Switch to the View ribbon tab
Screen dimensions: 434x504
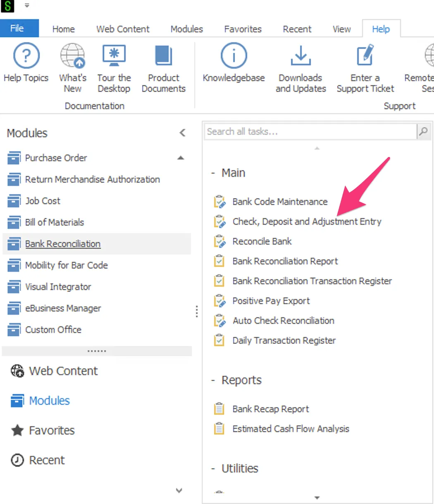point(342,29)
